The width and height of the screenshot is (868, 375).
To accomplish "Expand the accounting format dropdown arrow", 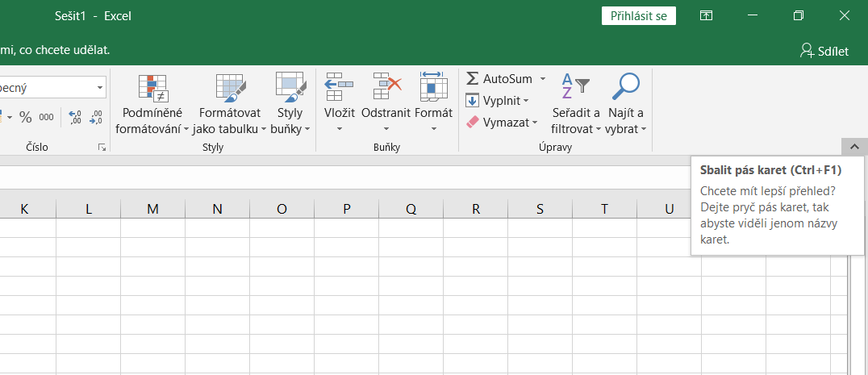I will coord(10,117).
